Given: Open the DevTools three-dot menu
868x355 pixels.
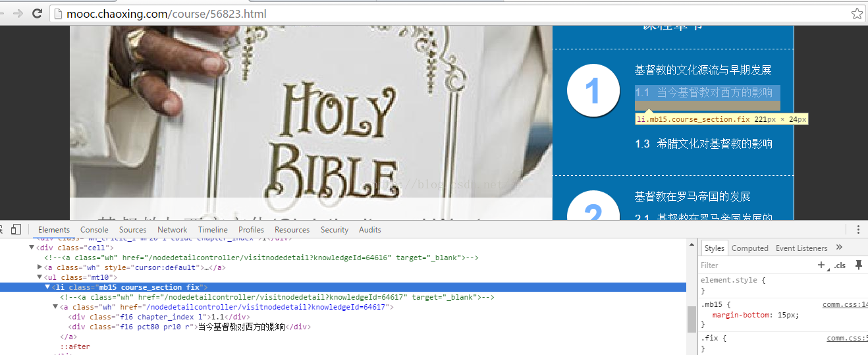Looking at the screenshot, I should coord(858,229).
